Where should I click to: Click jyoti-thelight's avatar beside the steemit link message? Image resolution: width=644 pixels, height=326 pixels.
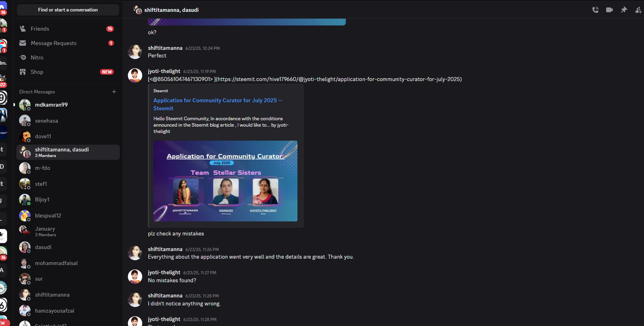click(x=135, y=75)
